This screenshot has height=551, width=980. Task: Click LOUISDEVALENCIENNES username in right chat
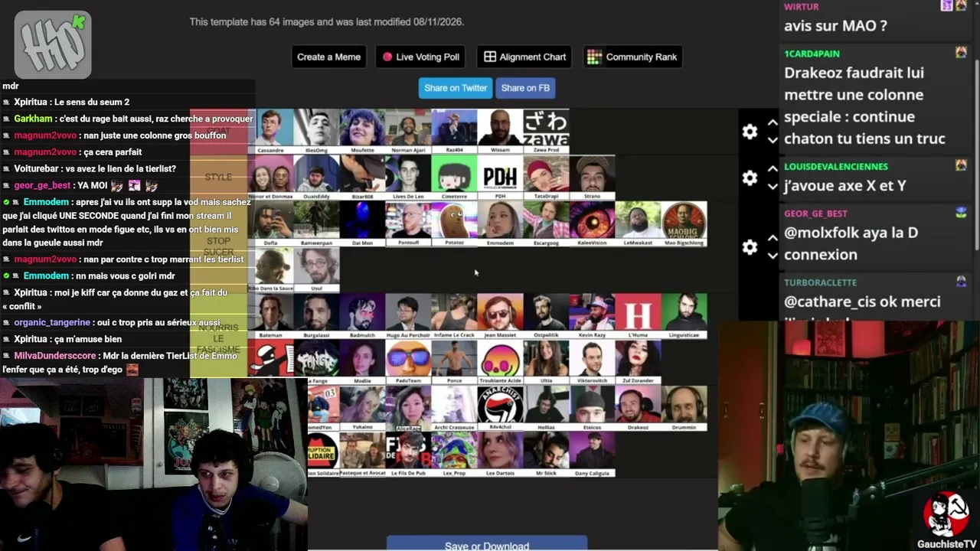(x=836, y=166)
